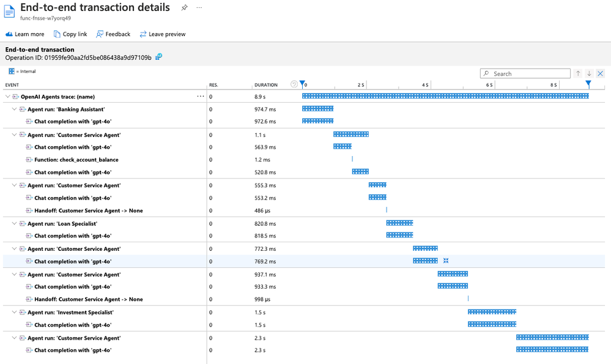
Task: Click inside the Search input field
Action: [525, 73]
